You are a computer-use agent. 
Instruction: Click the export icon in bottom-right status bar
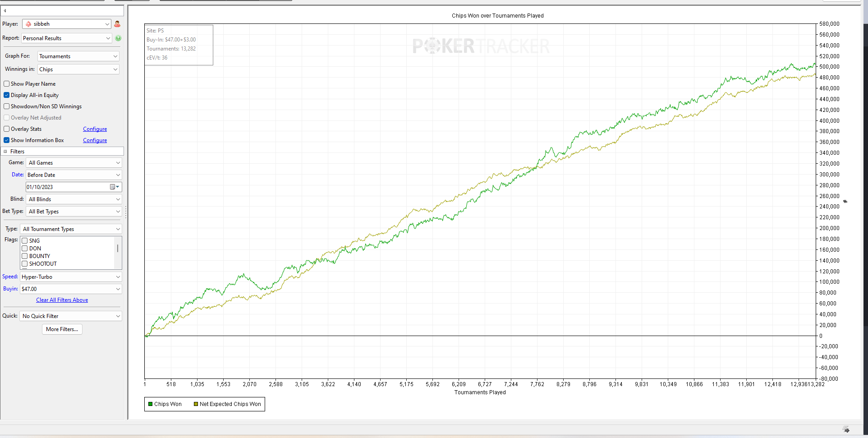click(846, 429)
